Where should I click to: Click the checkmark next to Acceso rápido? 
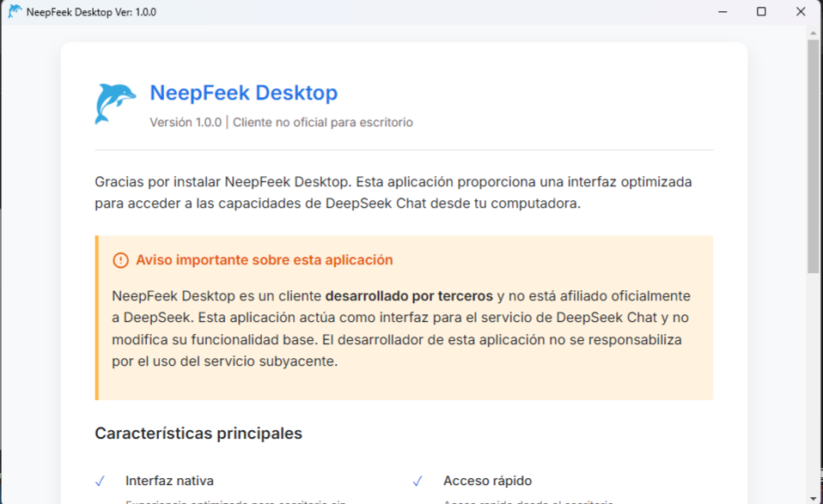[418, 481]
